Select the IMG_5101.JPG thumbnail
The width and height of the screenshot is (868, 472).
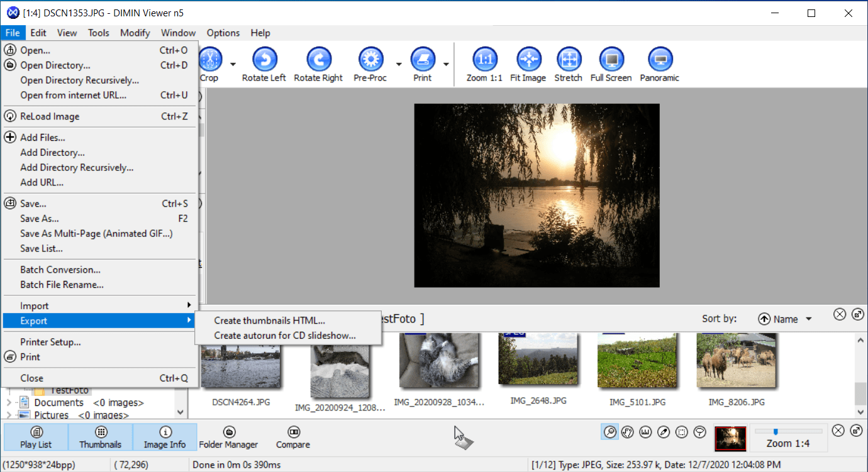point(637,360)
